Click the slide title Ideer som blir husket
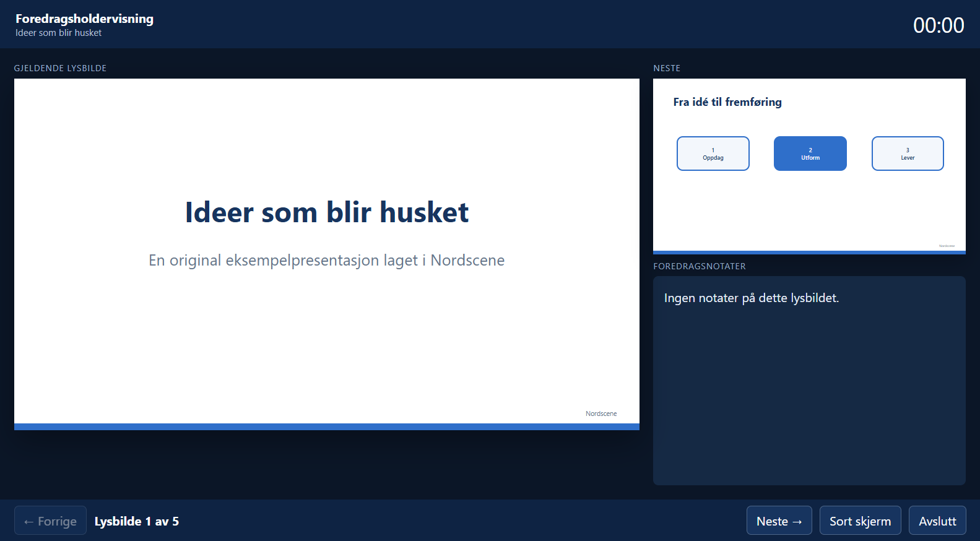The width and height of the screenshot is (980, 541). click(x=327, y=212)
